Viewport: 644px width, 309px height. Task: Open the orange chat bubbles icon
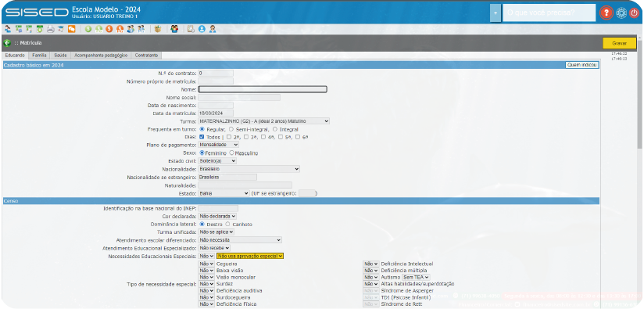coord(71,29)
